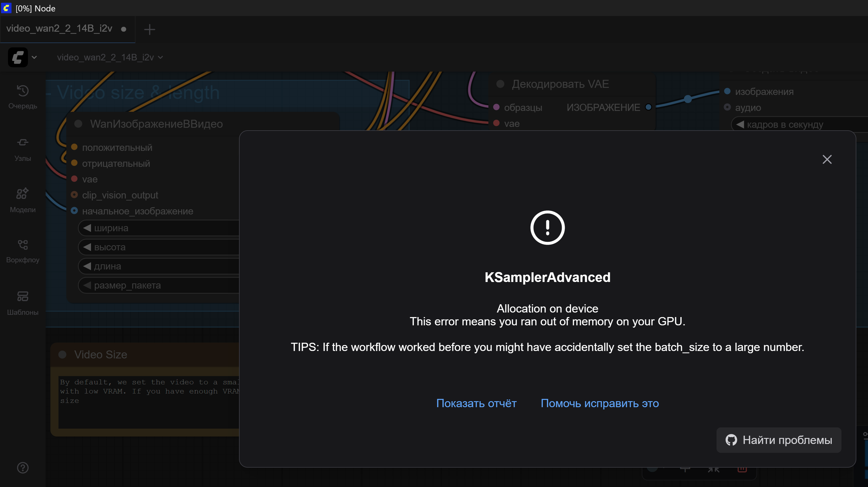Expand the workflow name breadcrumb dropdown
Screen dimensions: 868x487
click(160, 58)
